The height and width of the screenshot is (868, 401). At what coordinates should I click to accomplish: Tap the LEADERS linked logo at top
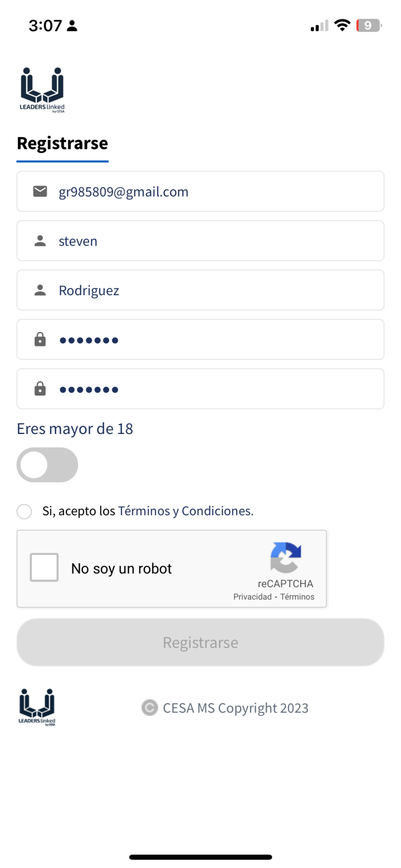(x=42, y=90)
